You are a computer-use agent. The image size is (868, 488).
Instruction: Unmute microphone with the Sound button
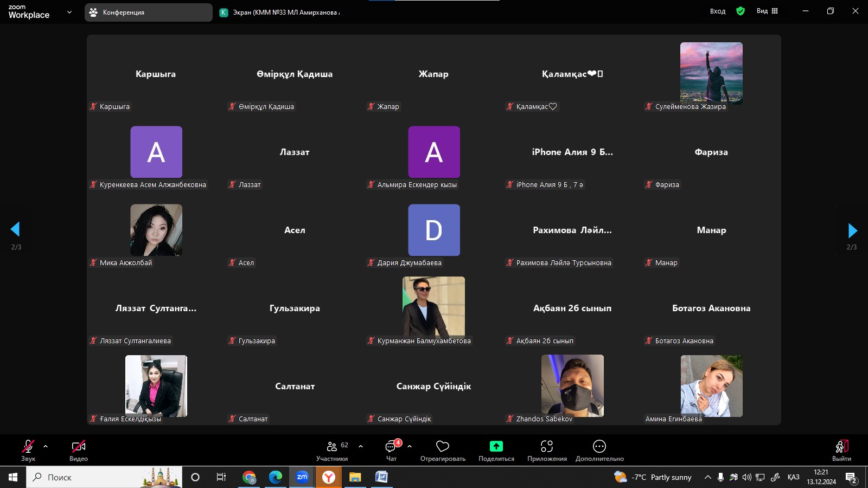point(28,446)
